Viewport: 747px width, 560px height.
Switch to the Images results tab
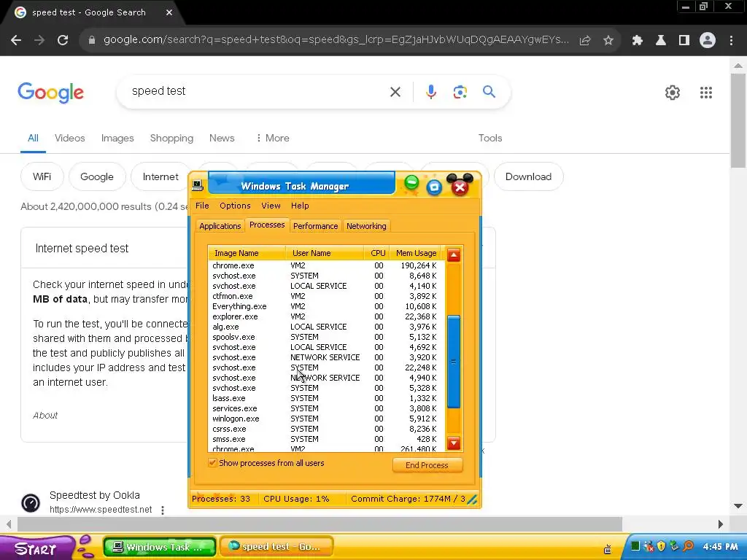click(117, 138)
